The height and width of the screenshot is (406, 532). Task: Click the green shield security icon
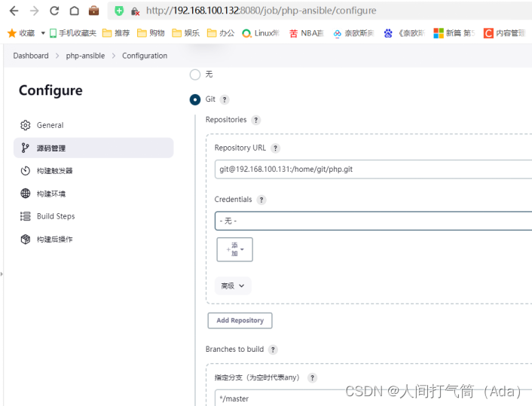coord(119,11)
